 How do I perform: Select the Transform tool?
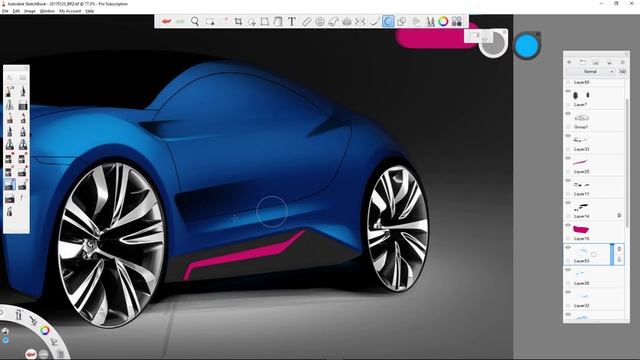click(x=265, y=21)
